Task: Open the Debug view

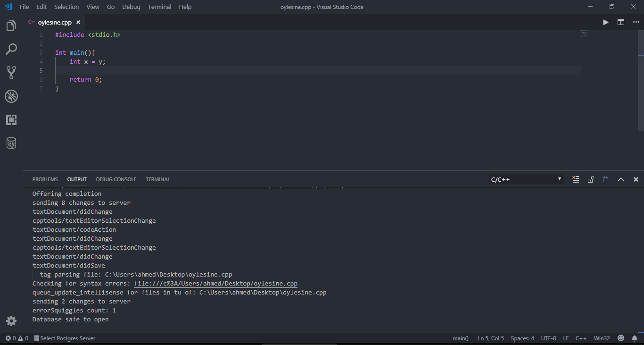Action: coord(11,96)
